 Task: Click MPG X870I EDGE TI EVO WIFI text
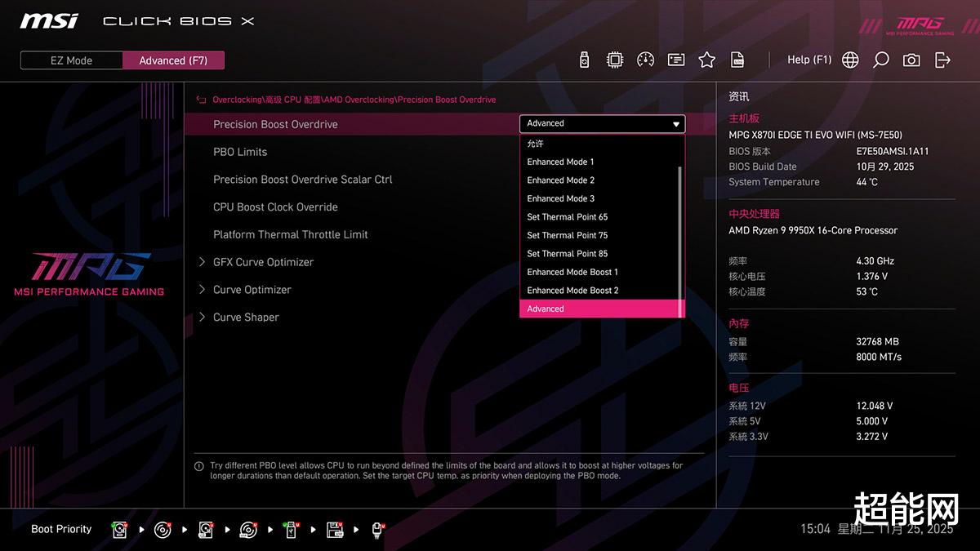pyautogui.click(x=815, y=135)
